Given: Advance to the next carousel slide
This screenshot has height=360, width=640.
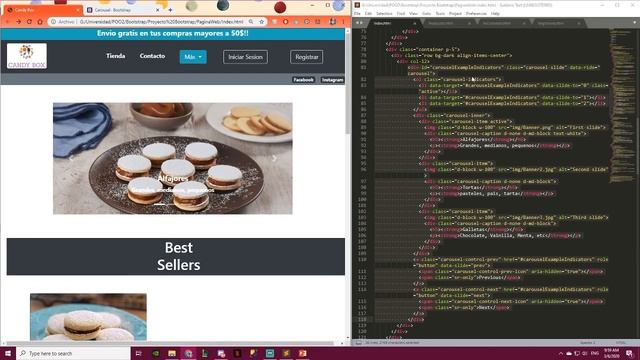Looking at the screenshot, I should point(274,158).
